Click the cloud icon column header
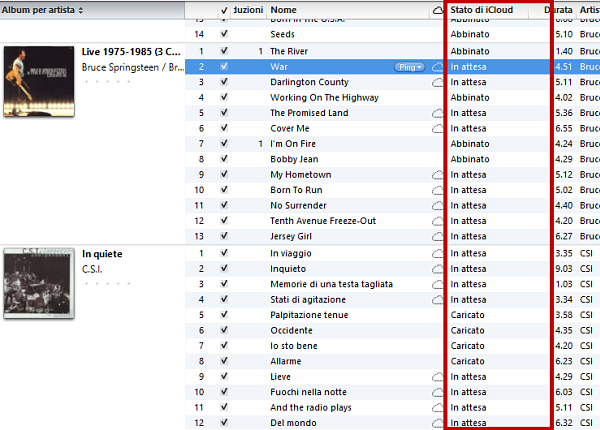The width and height of the screenshot is (600, 430). 436,10
